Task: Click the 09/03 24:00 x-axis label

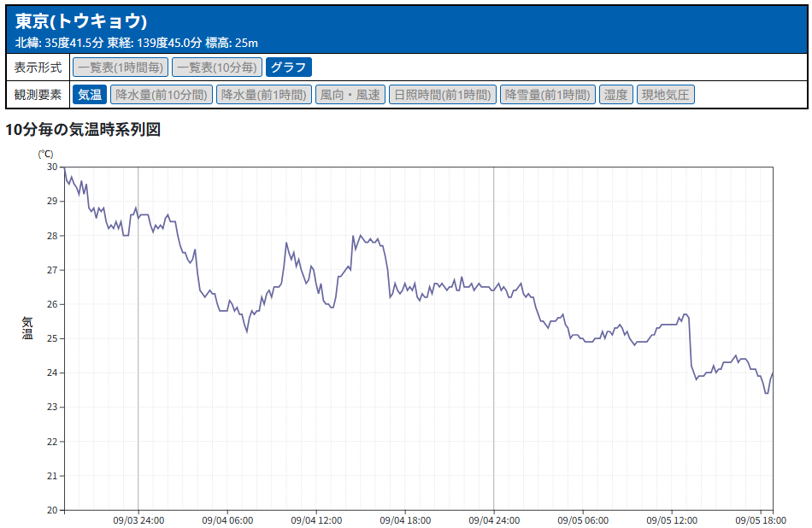Action: 138,519
